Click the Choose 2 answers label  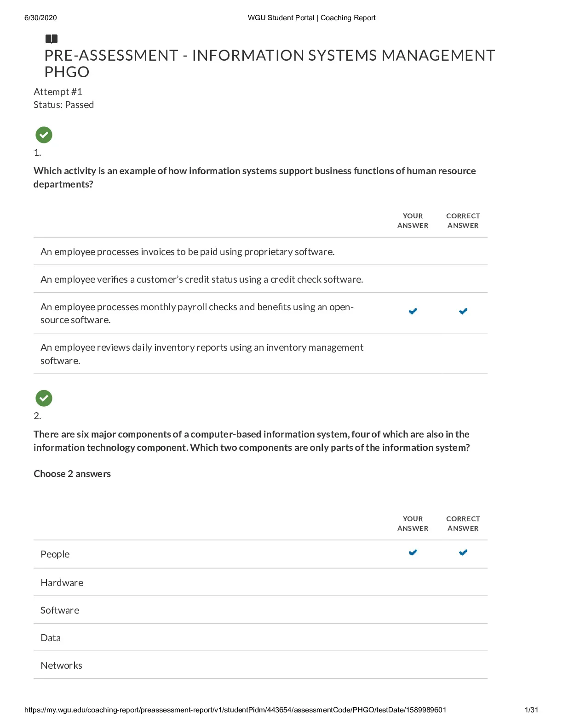click(72, 474)
